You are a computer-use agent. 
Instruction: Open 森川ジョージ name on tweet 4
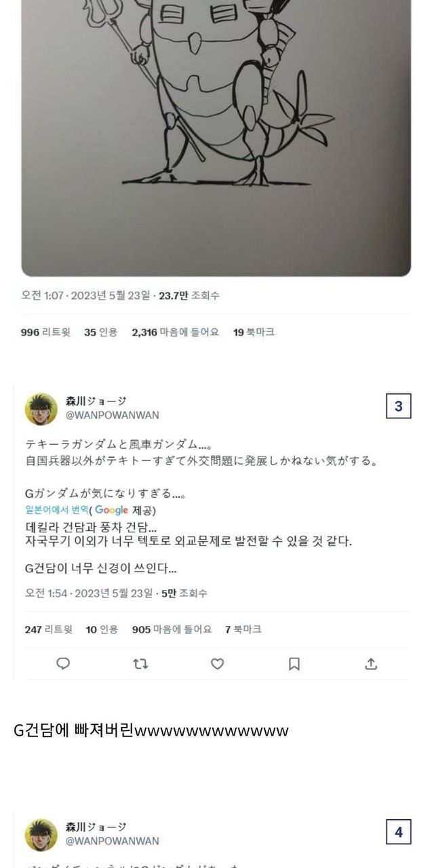point(96,827)
